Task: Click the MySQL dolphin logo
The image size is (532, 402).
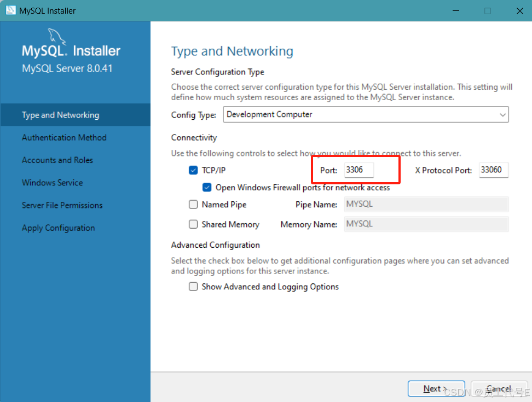Action: (x=57, y=36)
